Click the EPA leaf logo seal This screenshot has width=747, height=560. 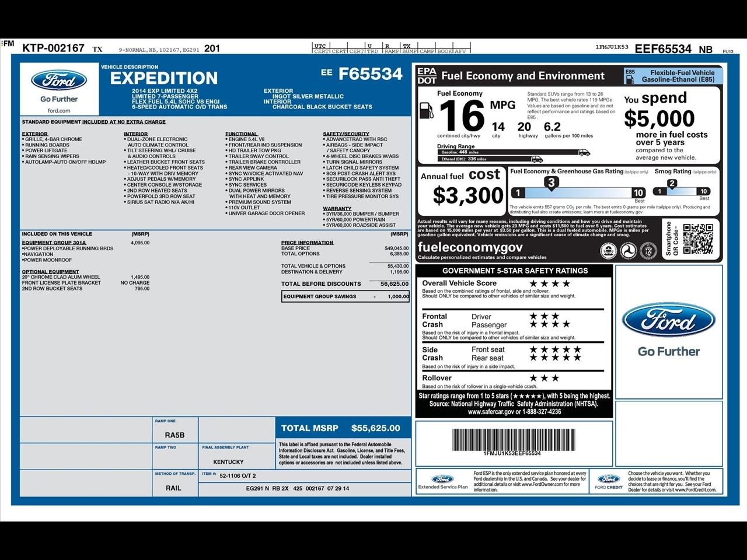608,251
